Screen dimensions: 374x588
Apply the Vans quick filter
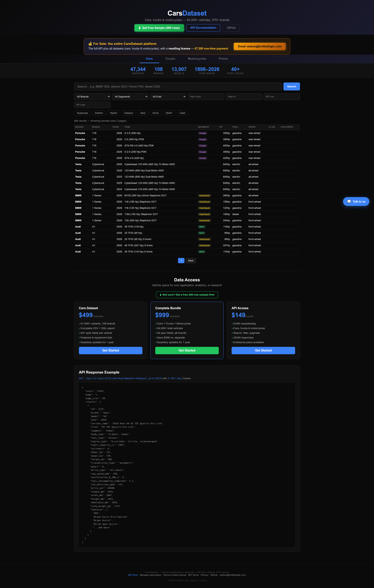[x=143, y=113]
